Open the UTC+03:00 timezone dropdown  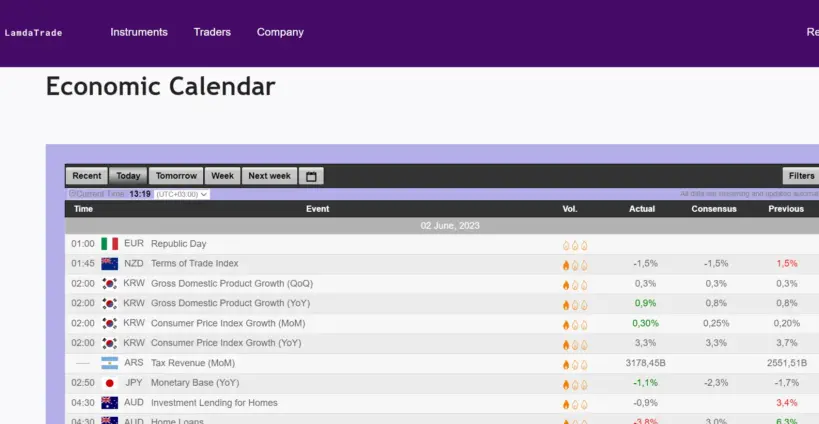point(182,194)
